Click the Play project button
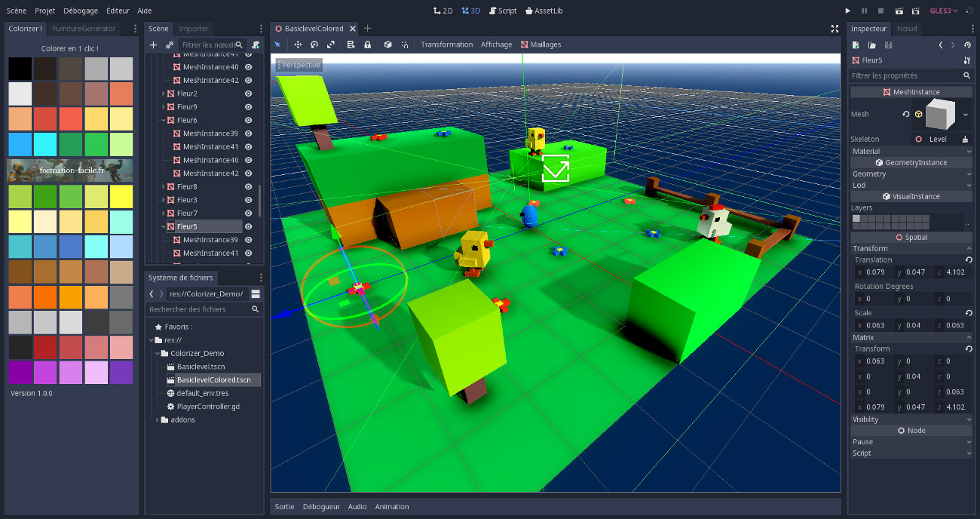Screen dimensions: 980x519 847,11
